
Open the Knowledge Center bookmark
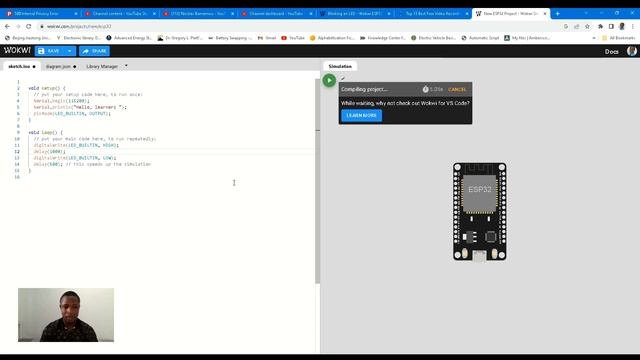(x=382, y=38)
